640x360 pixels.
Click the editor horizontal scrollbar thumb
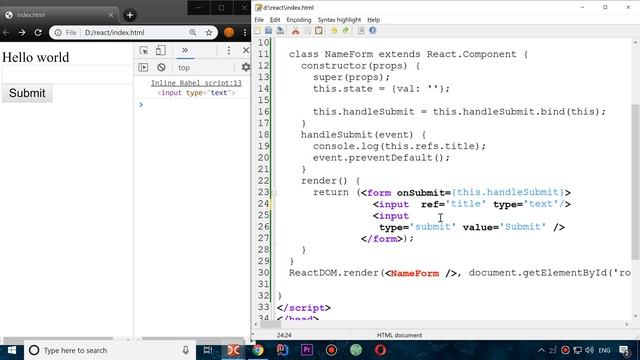click(271, 324)
